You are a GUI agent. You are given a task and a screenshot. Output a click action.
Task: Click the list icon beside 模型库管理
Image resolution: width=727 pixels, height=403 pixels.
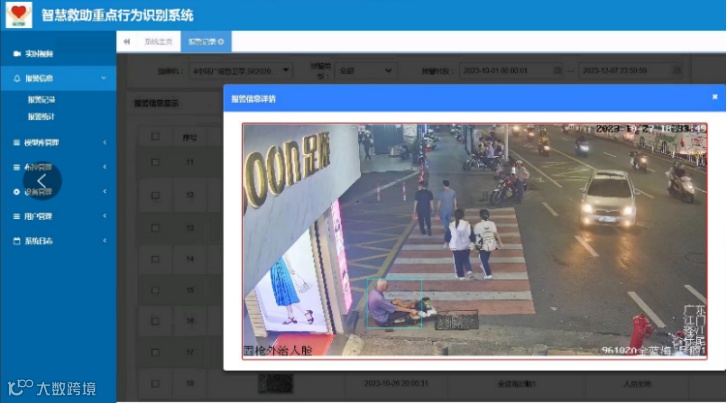tap(17, 142)
